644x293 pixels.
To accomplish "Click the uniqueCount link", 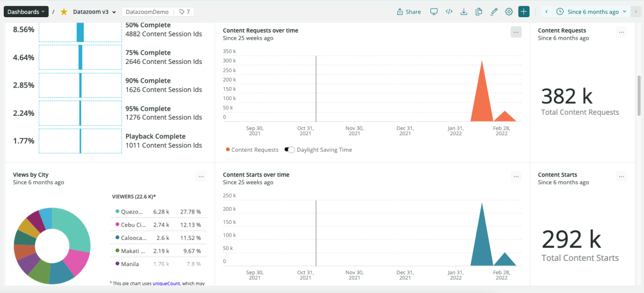I will (x=165, y=283).
